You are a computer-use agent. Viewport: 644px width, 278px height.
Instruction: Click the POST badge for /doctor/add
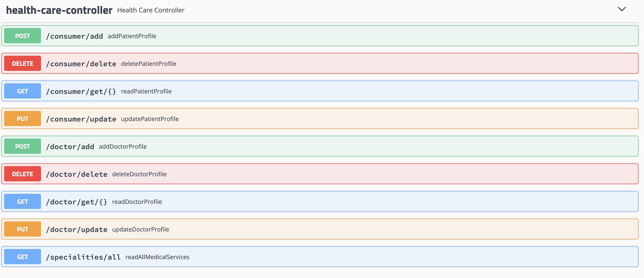23,147
